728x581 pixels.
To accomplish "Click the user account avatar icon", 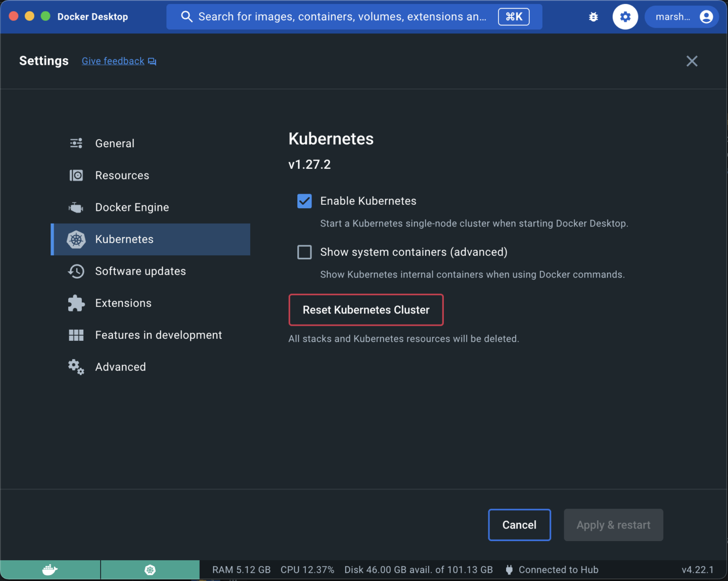I will pos(706,17).
